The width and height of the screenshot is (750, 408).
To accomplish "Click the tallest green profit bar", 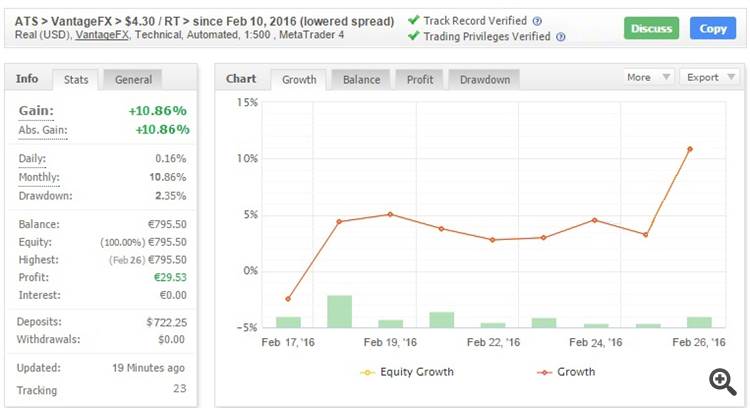I will [x=339, y=311].
